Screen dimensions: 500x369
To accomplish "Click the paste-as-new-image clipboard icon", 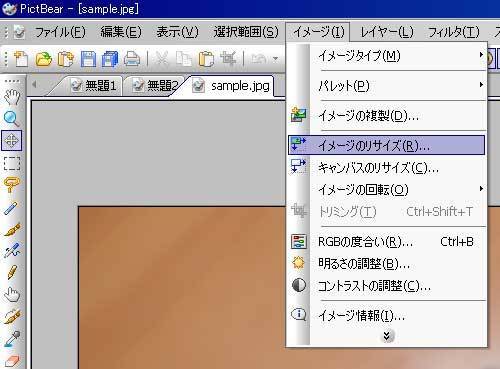I will pos(66,59).
